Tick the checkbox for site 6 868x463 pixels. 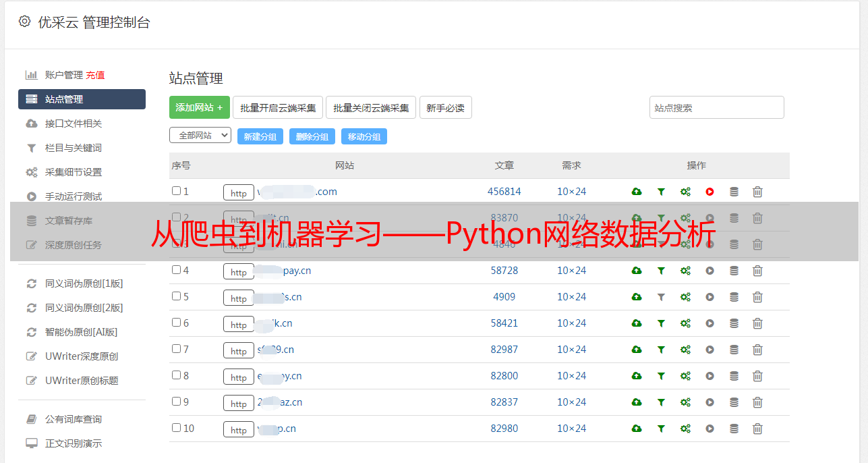pos(176,323)
